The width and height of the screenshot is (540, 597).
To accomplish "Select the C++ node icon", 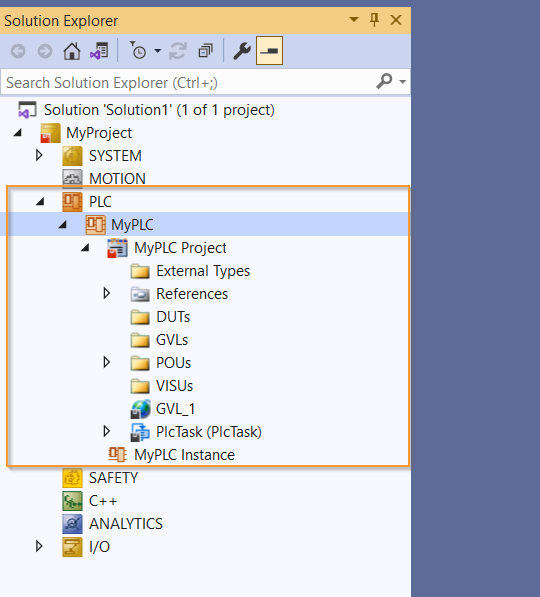I will click(x=72, y=501).
